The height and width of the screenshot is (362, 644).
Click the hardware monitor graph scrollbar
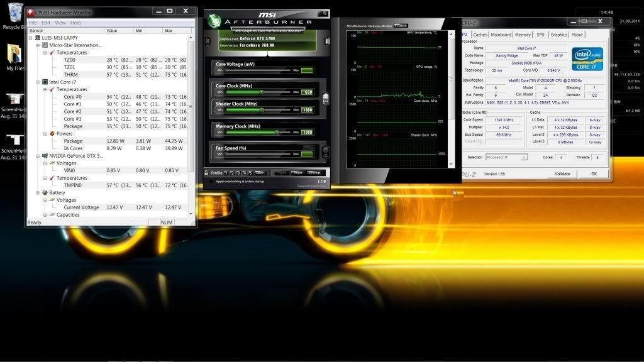[x=451, y=99]
